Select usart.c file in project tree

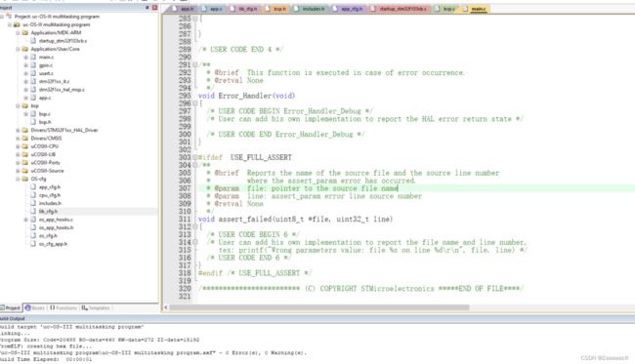46,73
